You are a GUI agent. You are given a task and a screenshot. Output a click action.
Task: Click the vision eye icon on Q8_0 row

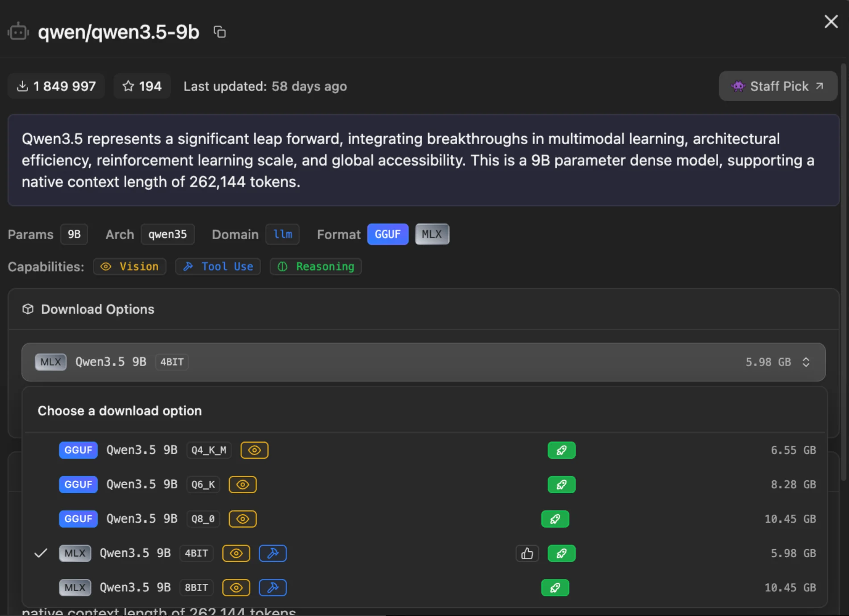242,519
